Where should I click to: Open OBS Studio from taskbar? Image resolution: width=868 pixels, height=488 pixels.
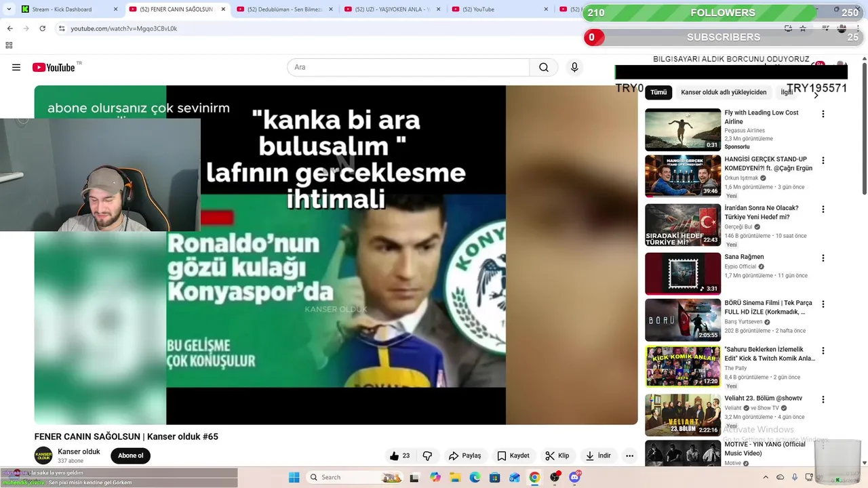click(555, 477)
